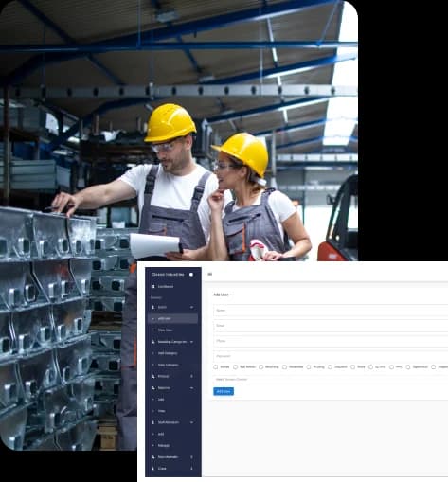The image size is (448, 482).
Task: Click the icon of the last visible sidebar group
Action: [x=153, y=469]
